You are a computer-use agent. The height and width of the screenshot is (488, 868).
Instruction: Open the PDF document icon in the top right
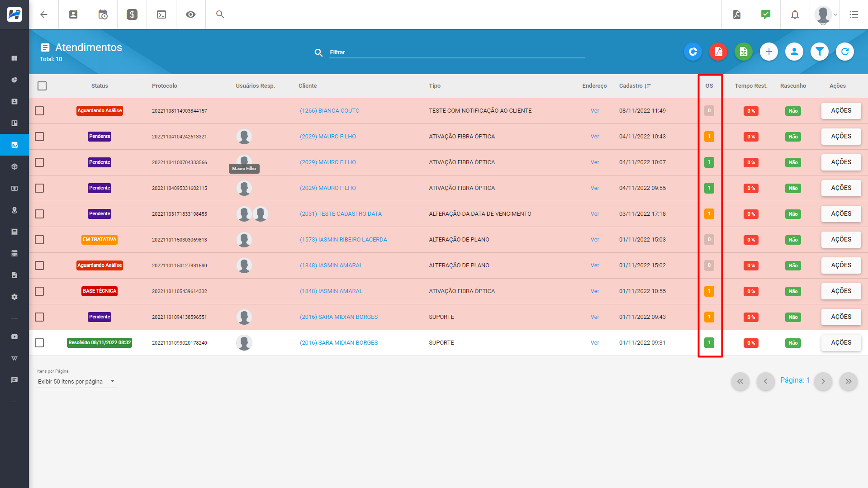tap(737, 14)
